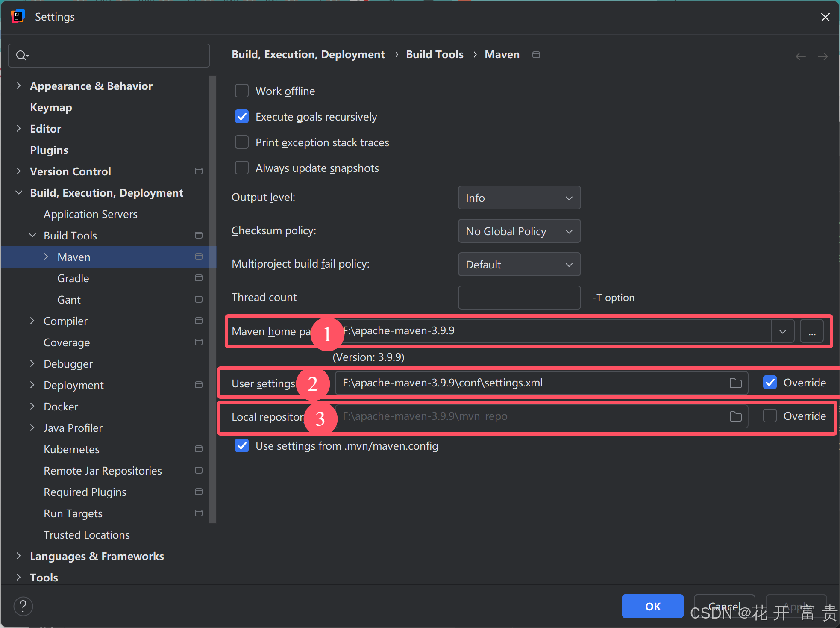Click project icon beside Version Control item

(198, 171)
